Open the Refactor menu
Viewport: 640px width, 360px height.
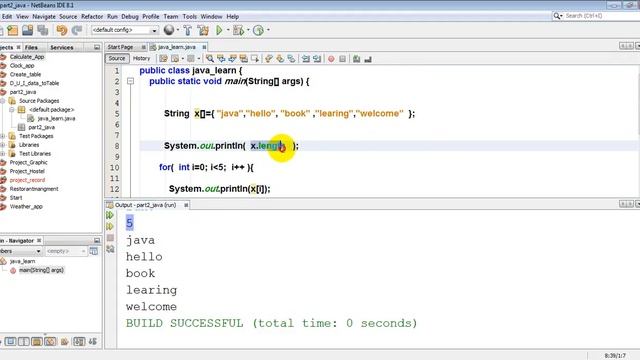92,17
